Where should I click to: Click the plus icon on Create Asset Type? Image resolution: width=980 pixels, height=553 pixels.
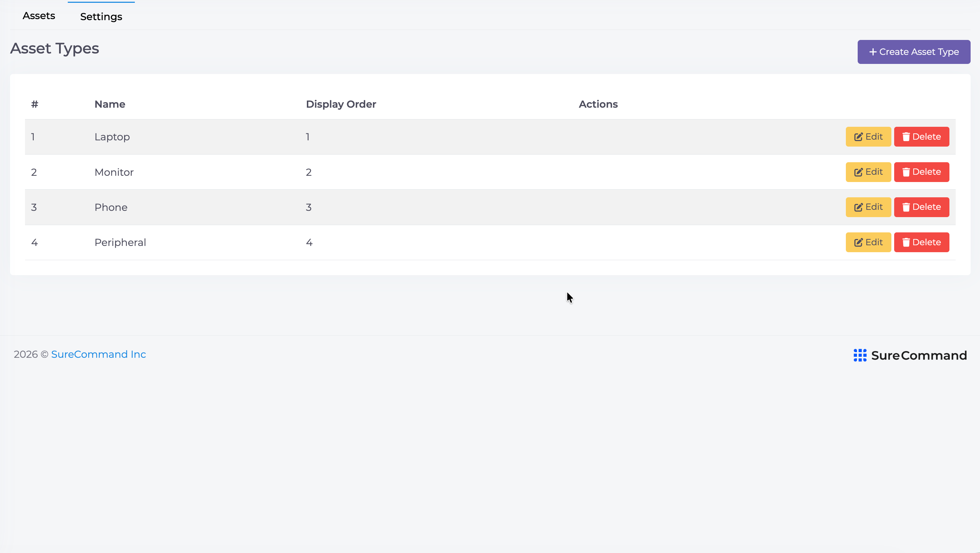(873, 52)
